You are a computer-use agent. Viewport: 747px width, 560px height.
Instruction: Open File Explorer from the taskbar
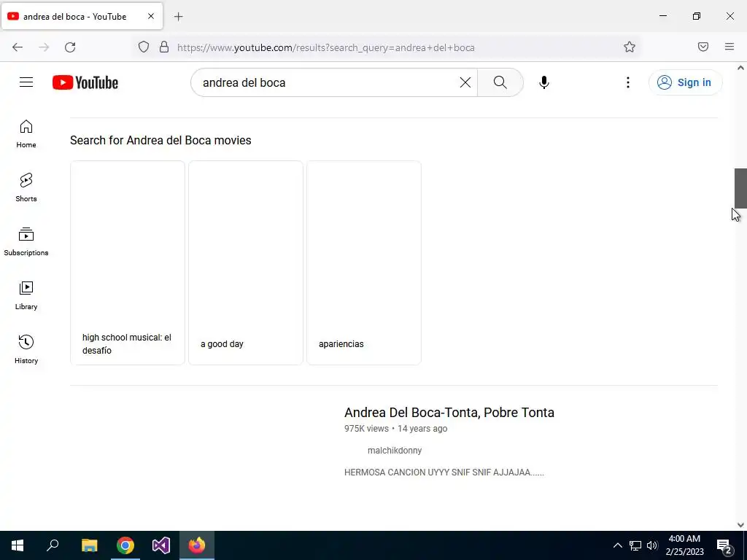(x=89, y=545)
